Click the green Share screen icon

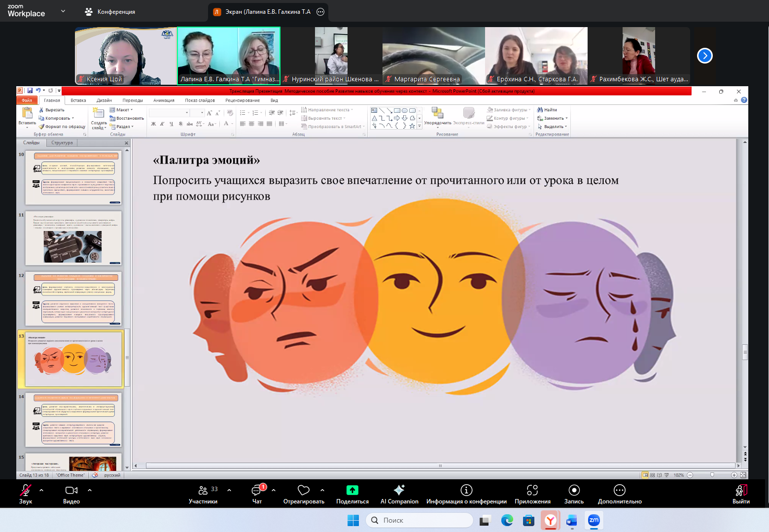click(x=352, y=490)
